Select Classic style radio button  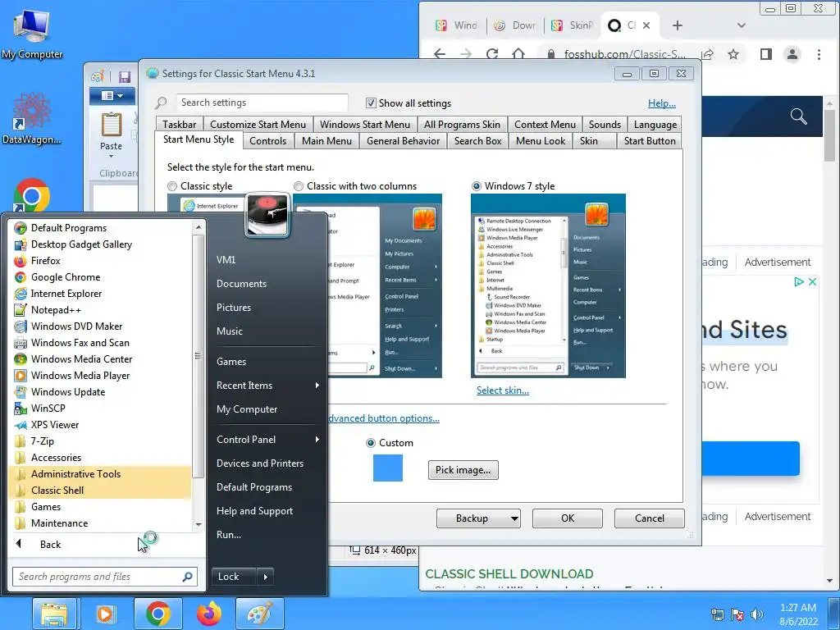pyautogui.click(x=172, y=186)
